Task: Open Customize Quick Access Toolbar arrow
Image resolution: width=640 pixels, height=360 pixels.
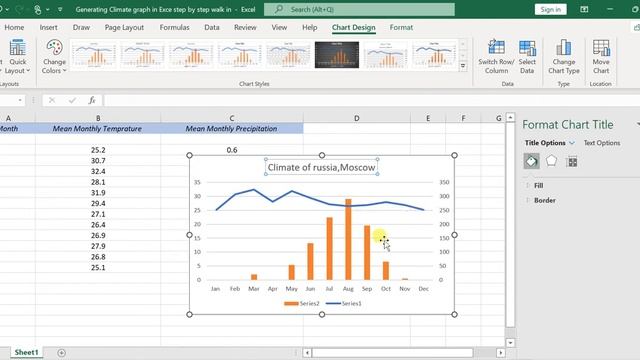Action: click(x=60, y=9)
